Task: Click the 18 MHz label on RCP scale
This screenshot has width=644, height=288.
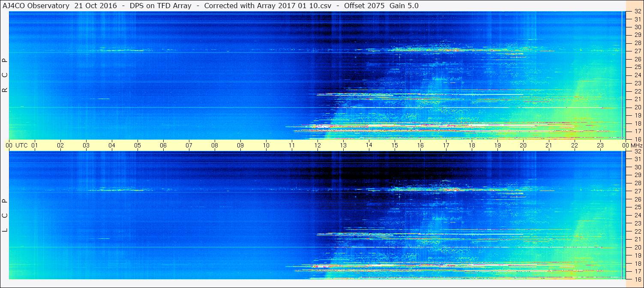Action: click(x=638, y=123)
